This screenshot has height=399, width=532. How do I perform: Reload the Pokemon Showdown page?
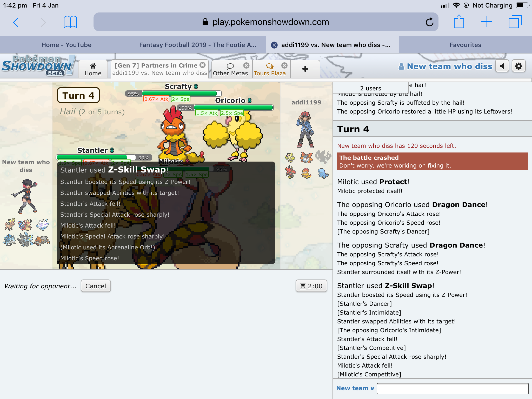[x=429, y=22]
